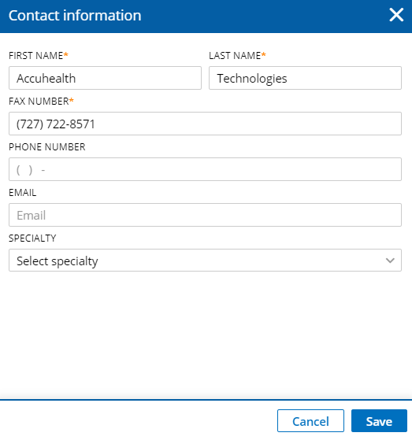Viewport: 412px width, 440px height.
Task: Click the chevron arrow in Specialty field
Action: pyautogui.click(x=390, y=260)
